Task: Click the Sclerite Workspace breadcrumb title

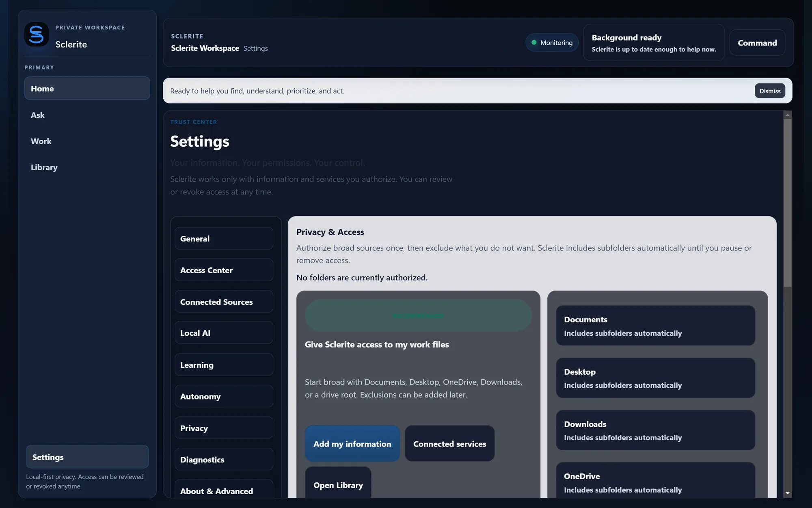Action: click(x=205, y=48)
